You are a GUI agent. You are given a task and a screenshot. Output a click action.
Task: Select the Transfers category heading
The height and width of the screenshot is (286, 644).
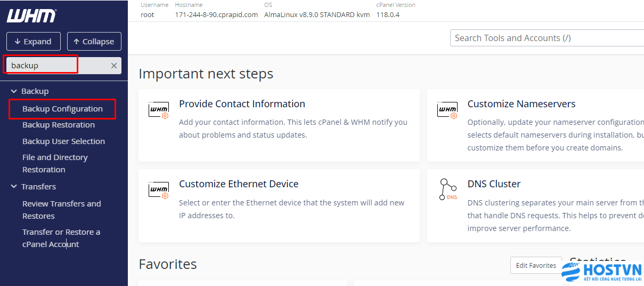pyautogui.click(x=38, y=187)
